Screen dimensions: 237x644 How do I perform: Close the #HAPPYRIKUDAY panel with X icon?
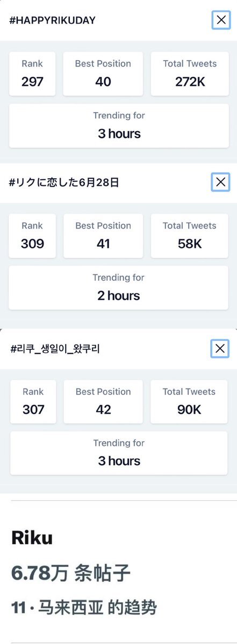coord(220,20)
